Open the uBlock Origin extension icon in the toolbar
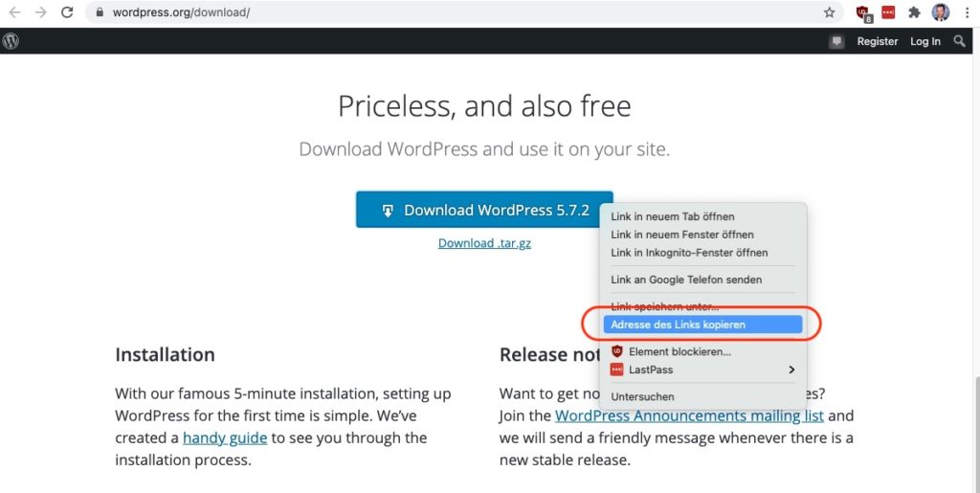 [x=864, y=12]
